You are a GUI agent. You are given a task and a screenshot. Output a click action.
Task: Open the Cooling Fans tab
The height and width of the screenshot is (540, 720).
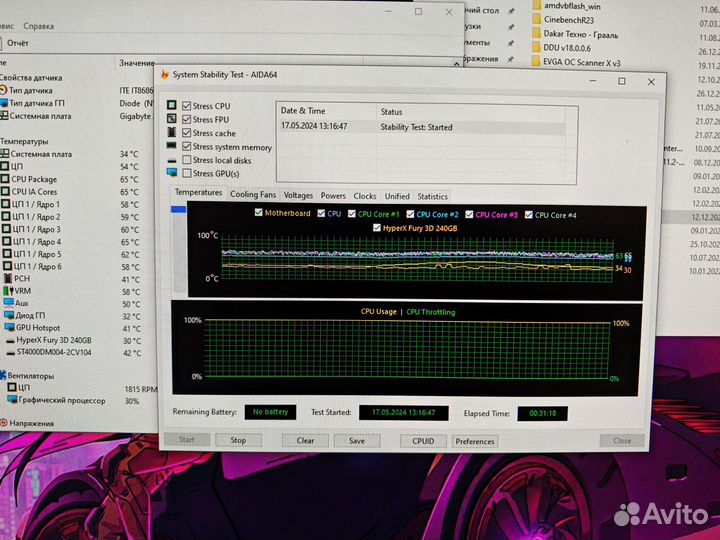pyautogui.click(x=253, y=195)
